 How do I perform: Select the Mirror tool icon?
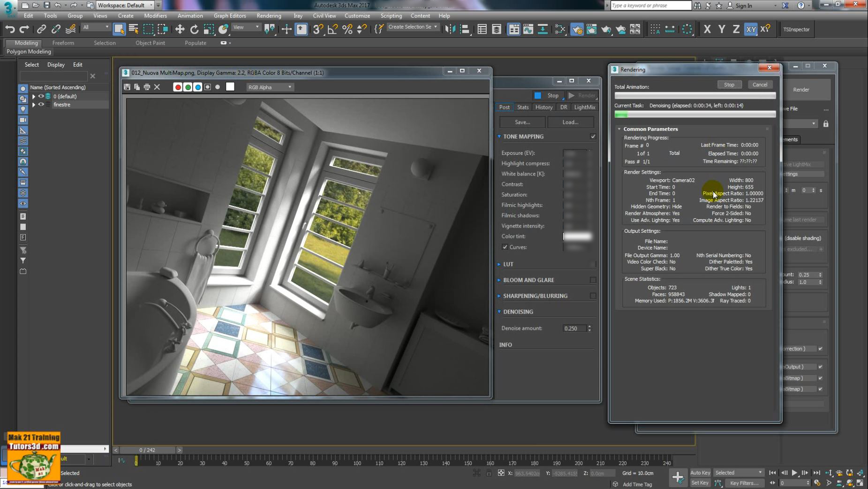coord(450,29)
